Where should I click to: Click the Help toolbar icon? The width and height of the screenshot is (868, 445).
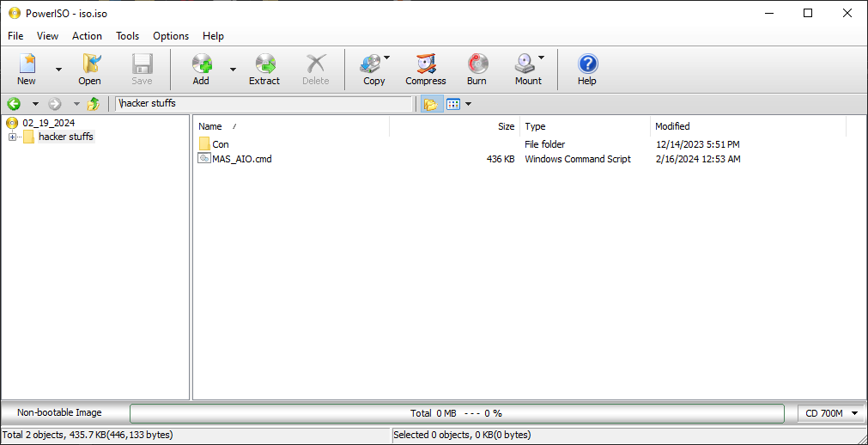click(586, 70)
